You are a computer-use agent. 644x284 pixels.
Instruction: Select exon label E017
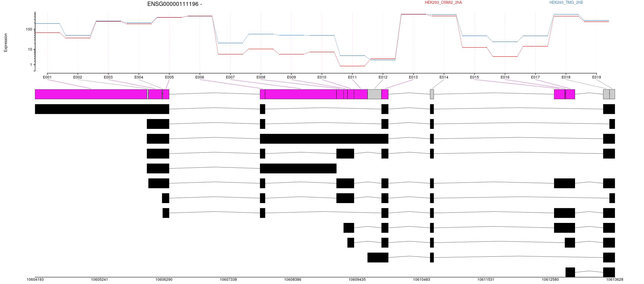(x=535, y=77)
